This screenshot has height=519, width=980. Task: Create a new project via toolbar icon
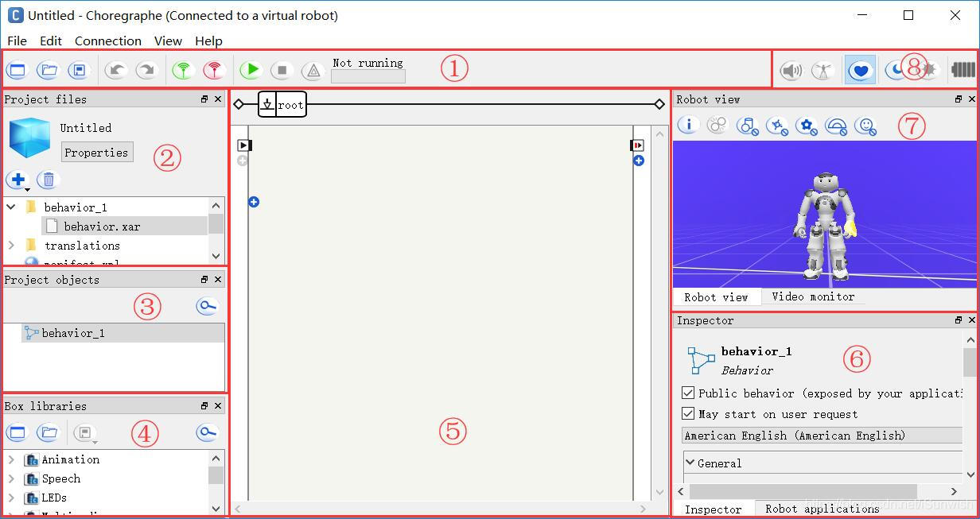(17, 70)
